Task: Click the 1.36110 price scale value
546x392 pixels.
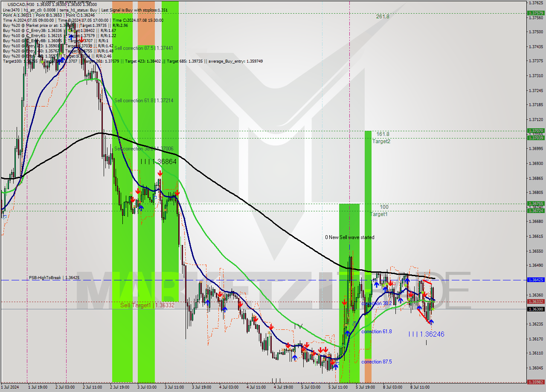Action: click(x=536, y=353)
